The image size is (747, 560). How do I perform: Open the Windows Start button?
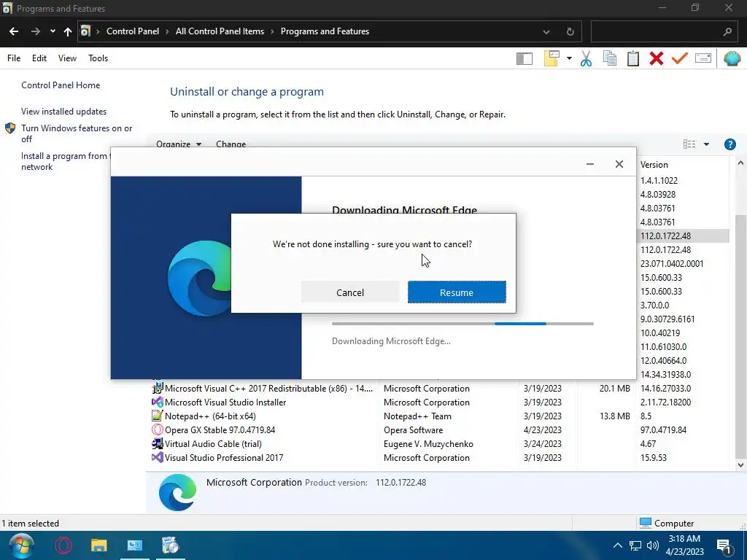coord(21,545)
